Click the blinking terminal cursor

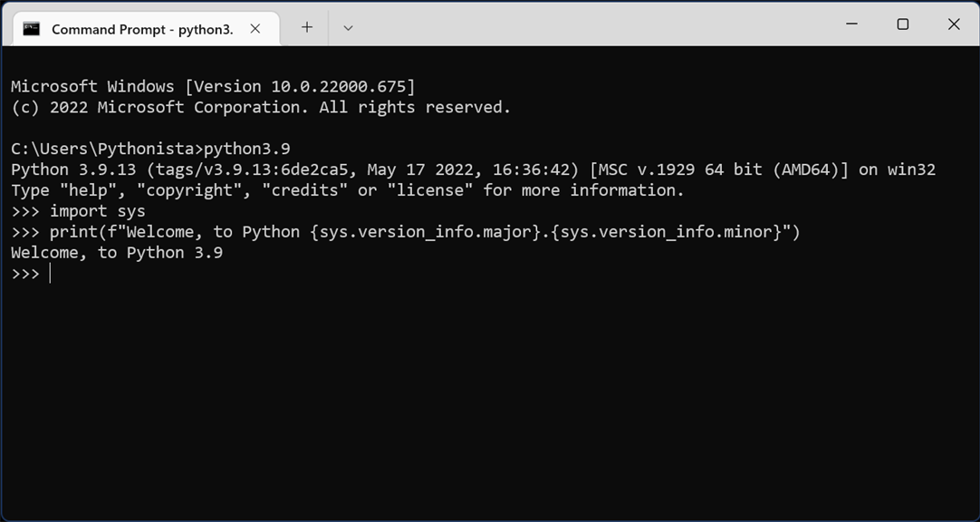tap(50, 273)
